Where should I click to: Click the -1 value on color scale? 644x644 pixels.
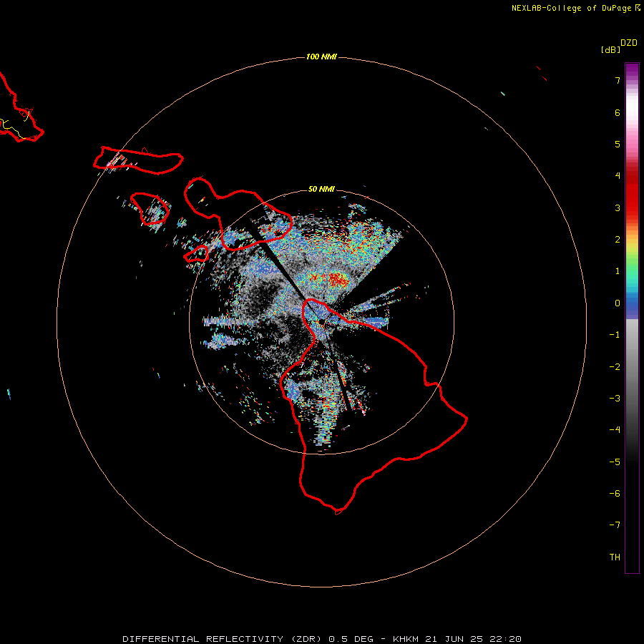click(615, 335)
